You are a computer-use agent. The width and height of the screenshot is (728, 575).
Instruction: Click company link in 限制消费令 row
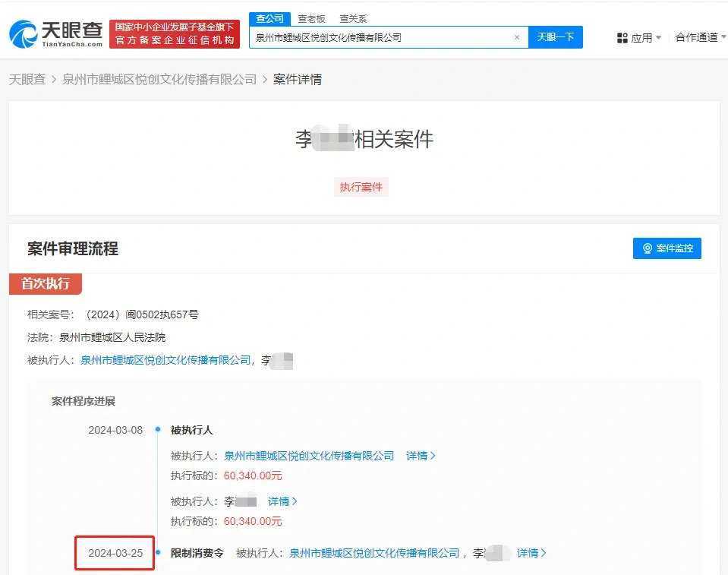(374, 553)
